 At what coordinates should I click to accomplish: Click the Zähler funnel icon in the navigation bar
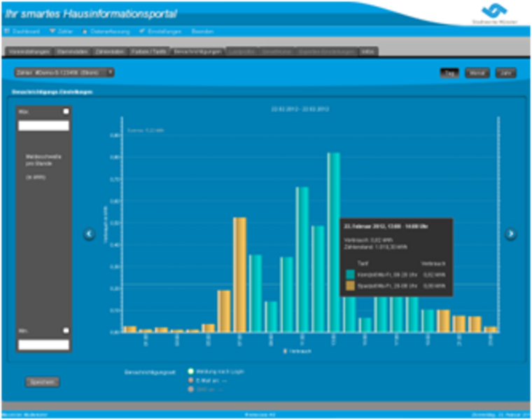[x=52, y=31]
